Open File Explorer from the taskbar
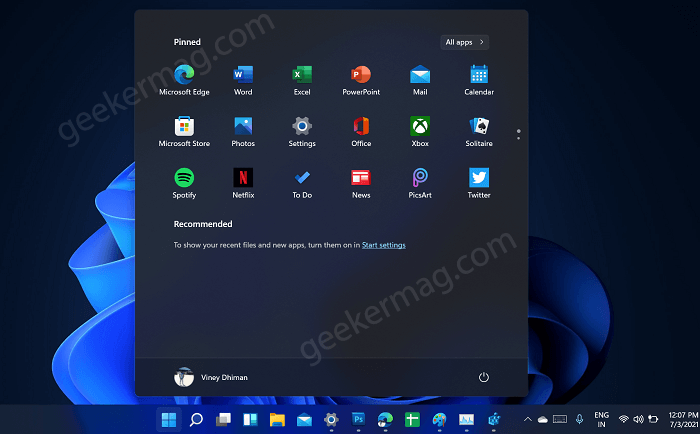This screenshot has height=434, width=700. [x=277, y=420]
